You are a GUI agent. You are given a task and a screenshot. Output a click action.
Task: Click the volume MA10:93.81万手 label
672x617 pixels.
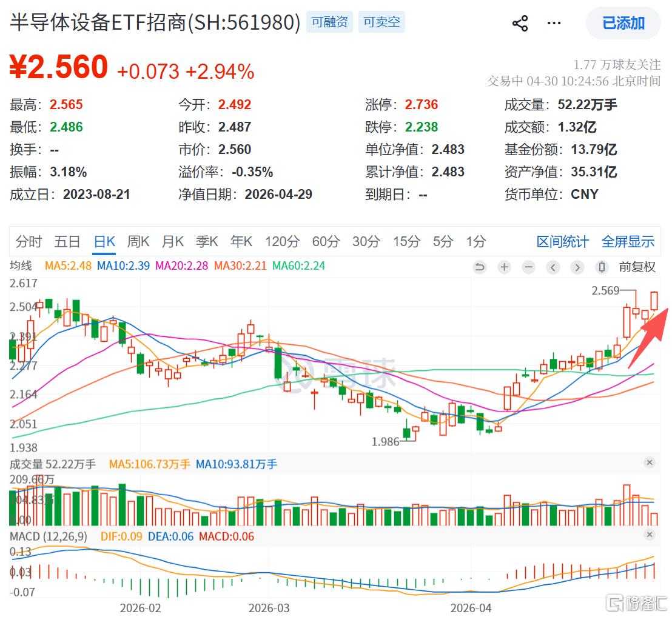click(x=237, y=464)
